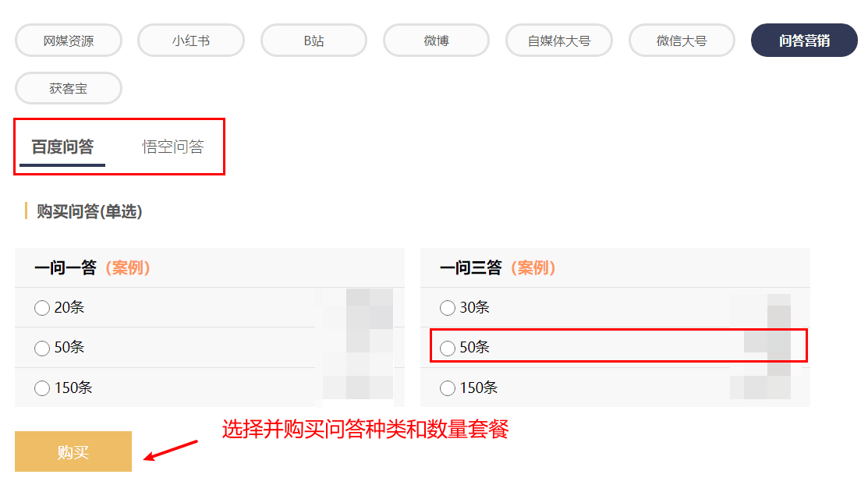Image resolution: width=868 pixels, height=492 pixels.
Task: Select 20条 under 一问一答
Action: [42, 308]
